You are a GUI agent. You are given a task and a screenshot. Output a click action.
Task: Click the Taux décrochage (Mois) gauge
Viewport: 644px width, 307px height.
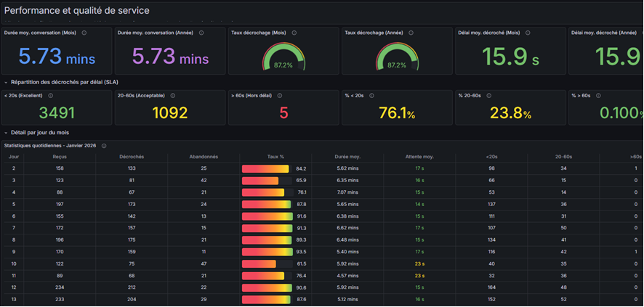(283, 58)
